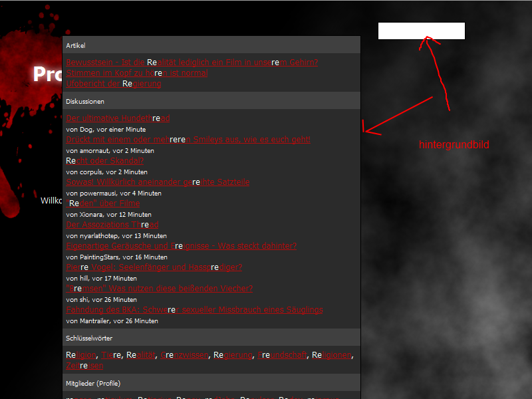Viewport: 532px width, 399px height.
Task: Click text 'von PaintingStars, vor 16 Minuten'
Action: [x=117, y=257]
